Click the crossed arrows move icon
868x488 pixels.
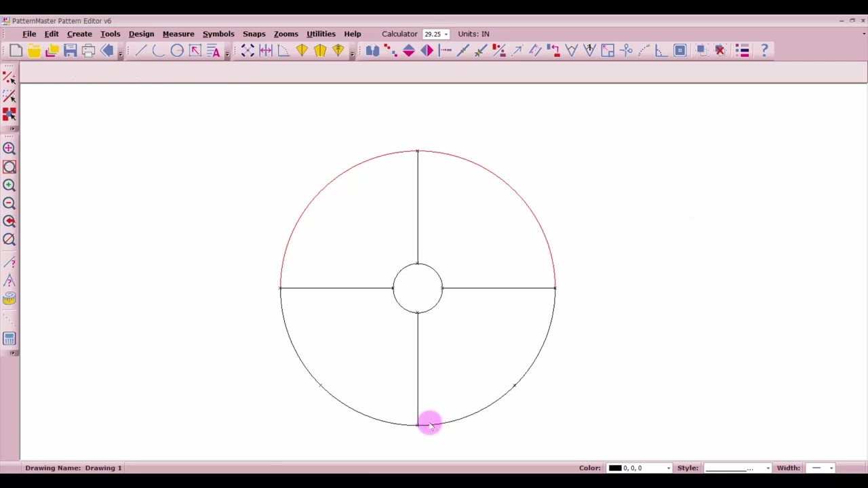click(x=248, y=50)
